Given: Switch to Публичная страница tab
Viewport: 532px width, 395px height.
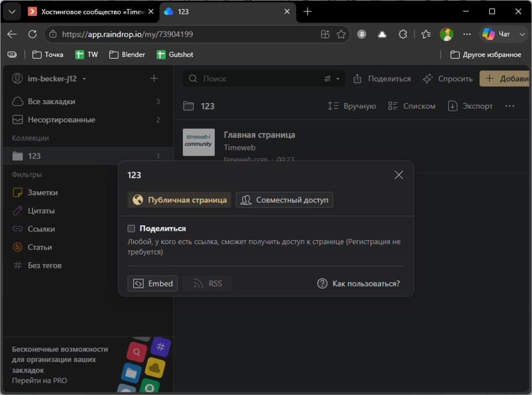Looking at the screenshot, I should [x=179, y=200].
